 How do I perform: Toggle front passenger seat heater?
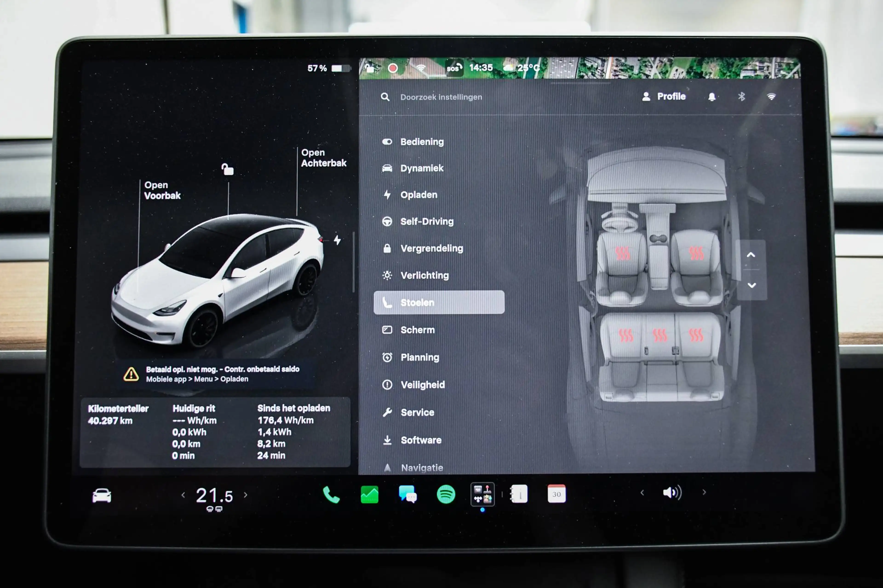tap(697, 253)
